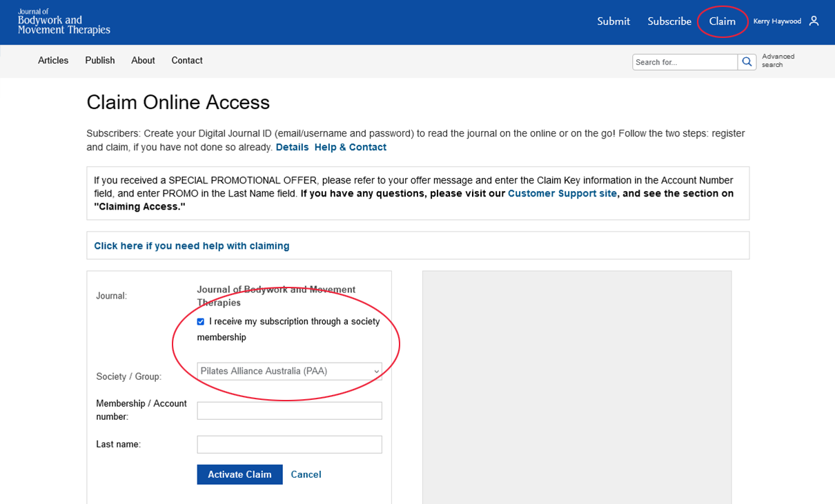Screen dimensions: 835x504
Task: Click Submit in the top header
Action: (x=613, y=21)
